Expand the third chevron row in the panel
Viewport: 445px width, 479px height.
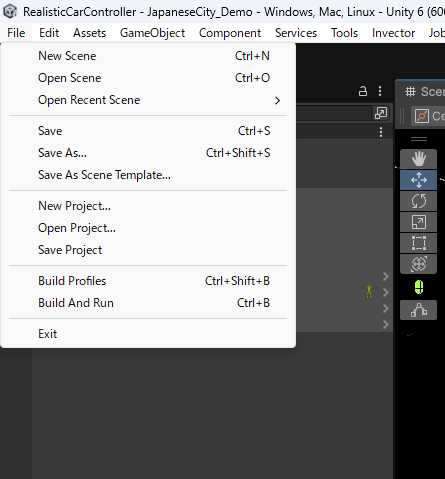(x=386, y=308)
